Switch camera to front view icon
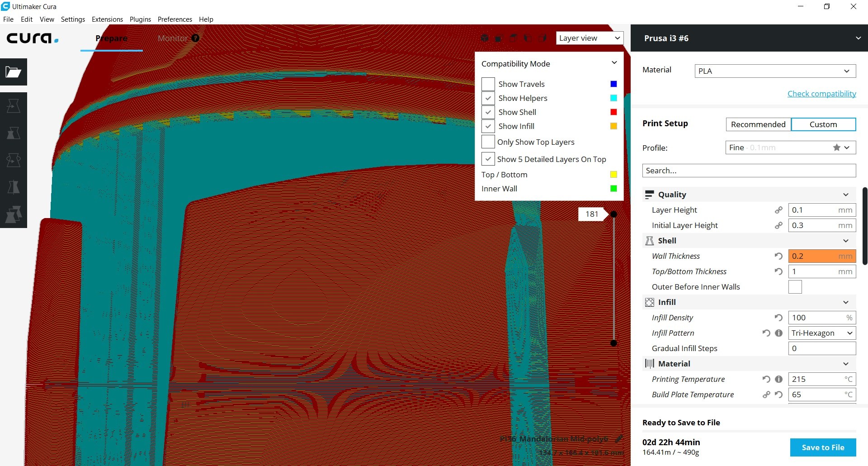The height and width of the screenshot is (466, 868). (x=499, y=38)
